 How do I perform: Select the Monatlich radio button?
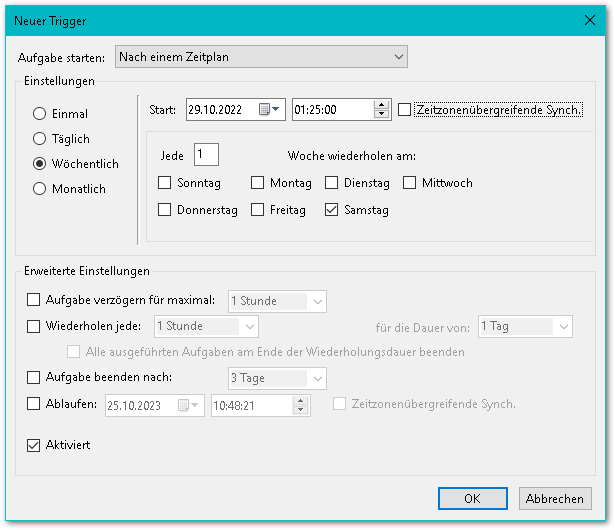click(40, 188)
